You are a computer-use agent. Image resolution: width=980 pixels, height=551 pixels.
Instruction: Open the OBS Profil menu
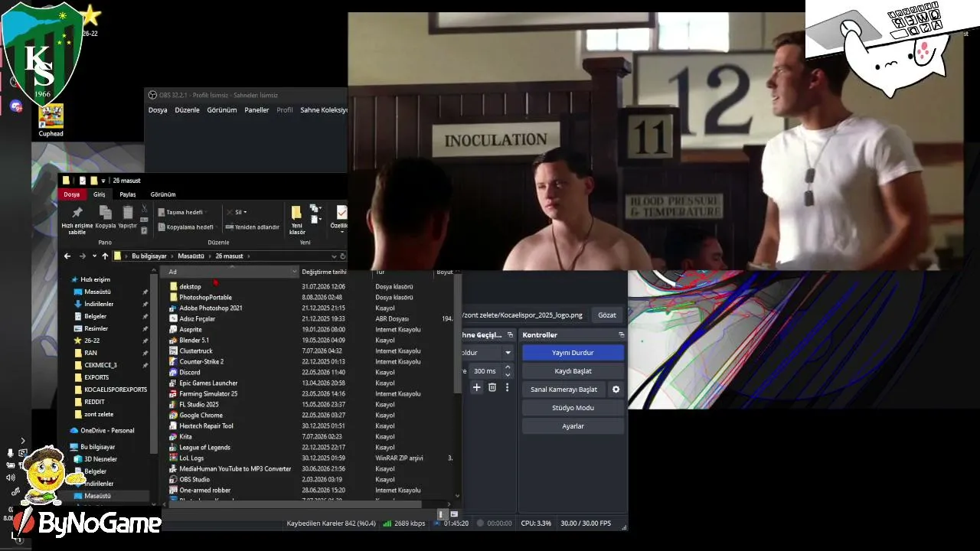tap(285, 110)
